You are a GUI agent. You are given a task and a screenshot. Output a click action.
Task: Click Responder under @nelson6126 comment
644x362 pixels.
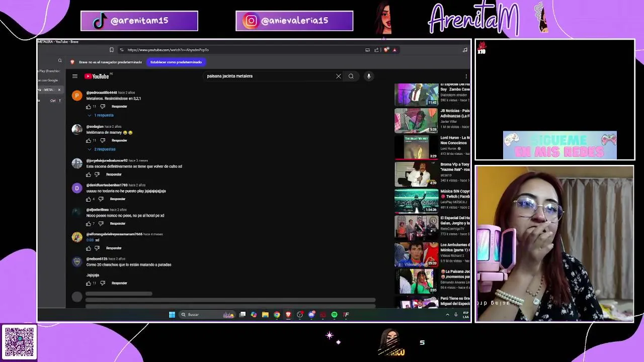pyautogui.click(x=119, y=283)
